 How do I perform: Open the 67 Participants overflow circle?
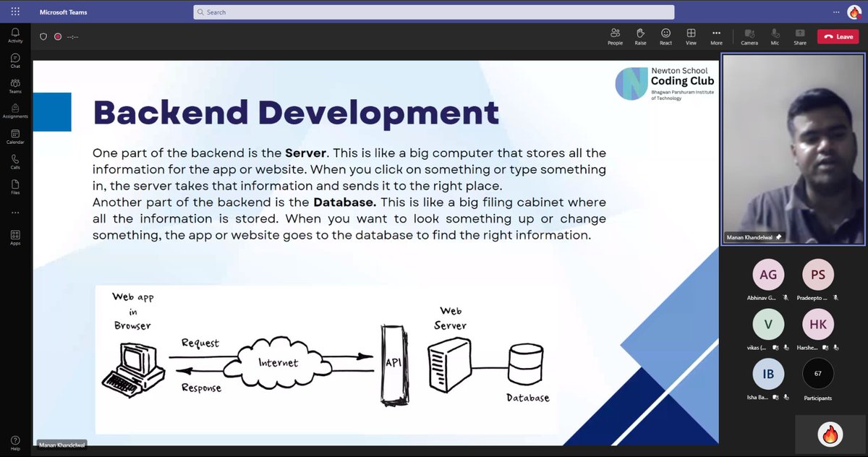coord(818,374)
